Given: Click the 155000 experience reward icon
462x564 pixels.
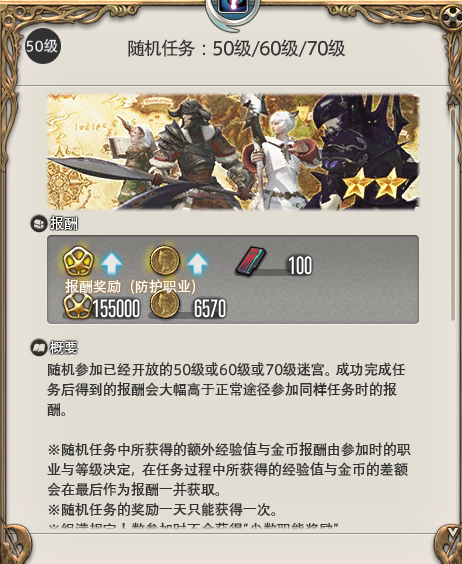Looking at the screenshot, I should point(78,306).
